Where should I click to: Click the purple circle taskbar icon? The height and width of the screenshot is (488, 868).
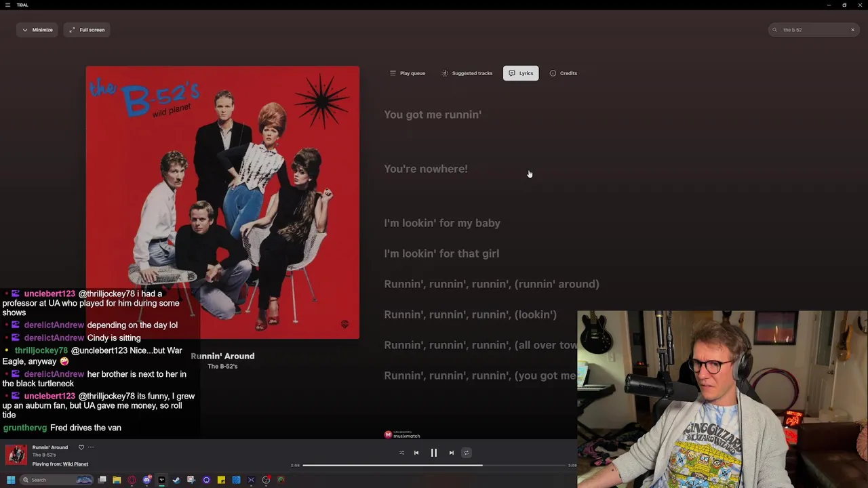coord(206,480)
